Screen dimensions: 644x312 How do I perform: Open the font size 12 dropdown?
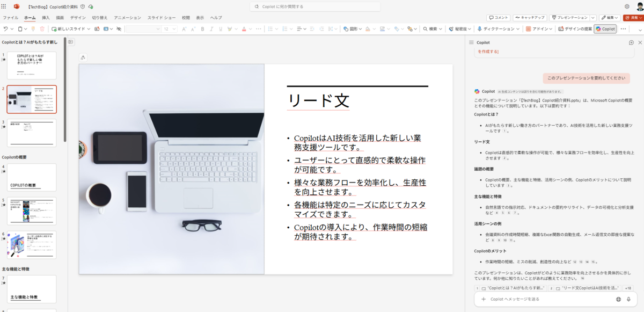pos(169,29)
